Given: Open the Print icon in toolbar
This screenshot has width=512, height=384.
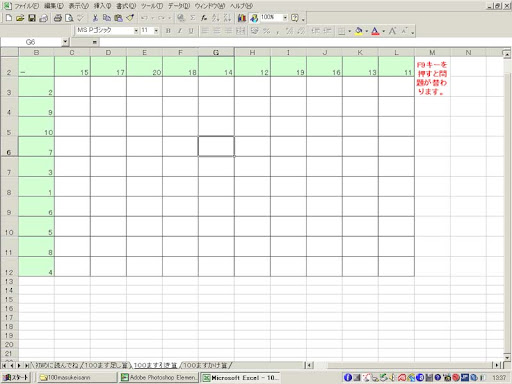Looking at the screenshot, I should [58, 18].
